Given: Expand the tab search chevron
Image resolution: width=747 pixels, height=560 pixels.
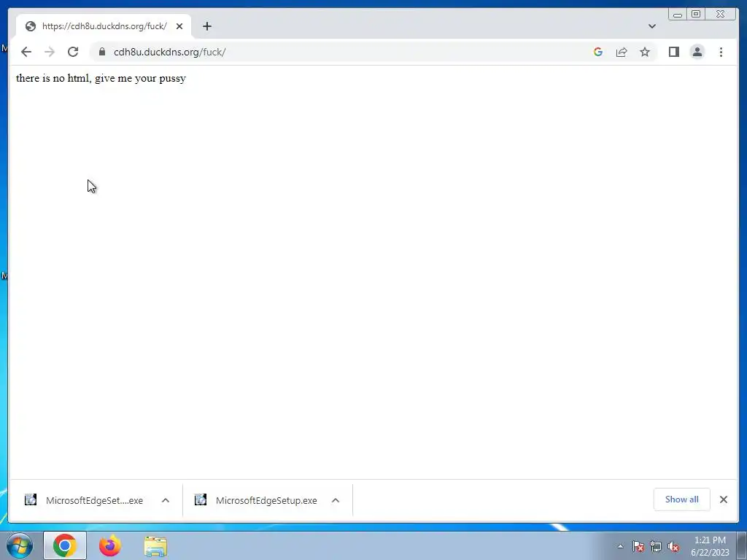Looking at the screenshot, I should [x=651, y=26].
